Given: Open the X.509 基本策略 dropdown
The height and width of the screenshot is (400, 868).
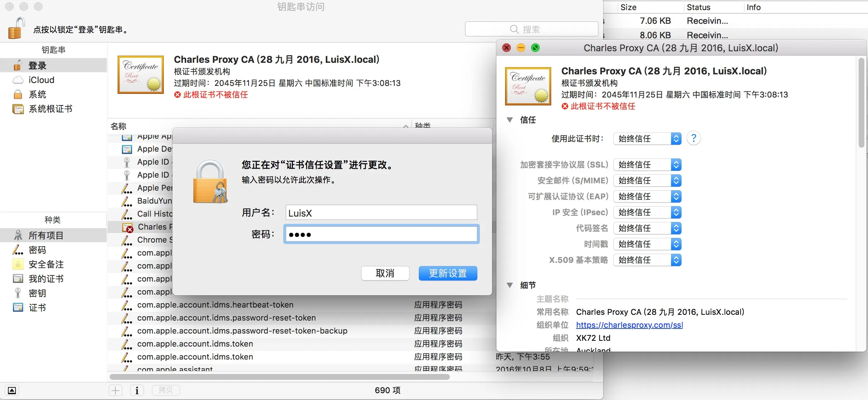Looking at the screenshot, I should pos(647,260).
